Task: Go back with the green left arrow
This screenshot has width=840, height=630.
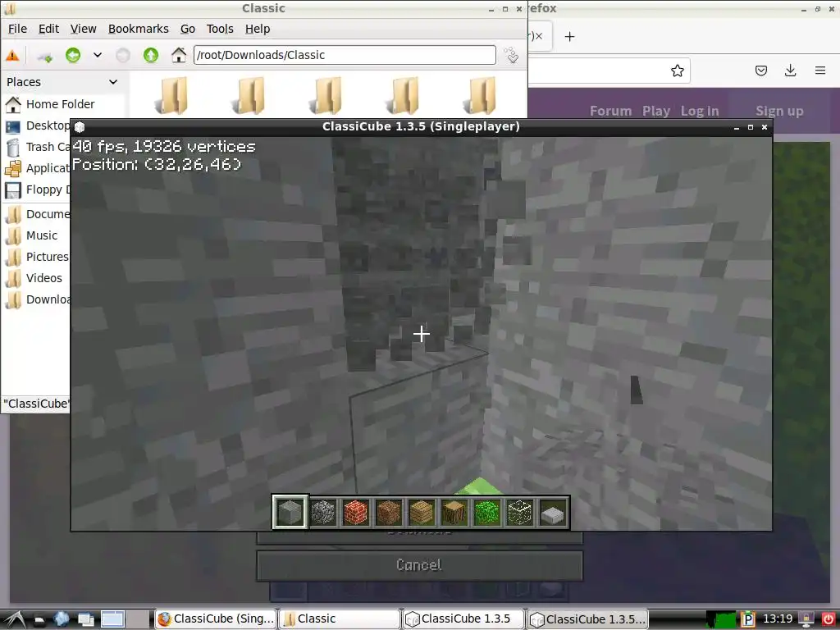Action: tap(73, 55)
